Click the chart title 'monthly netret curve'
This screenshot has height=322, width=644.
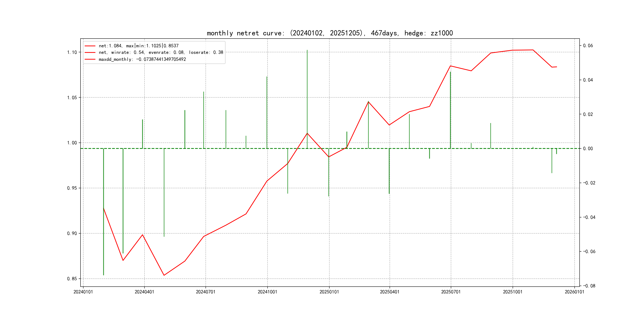[330, 33]
